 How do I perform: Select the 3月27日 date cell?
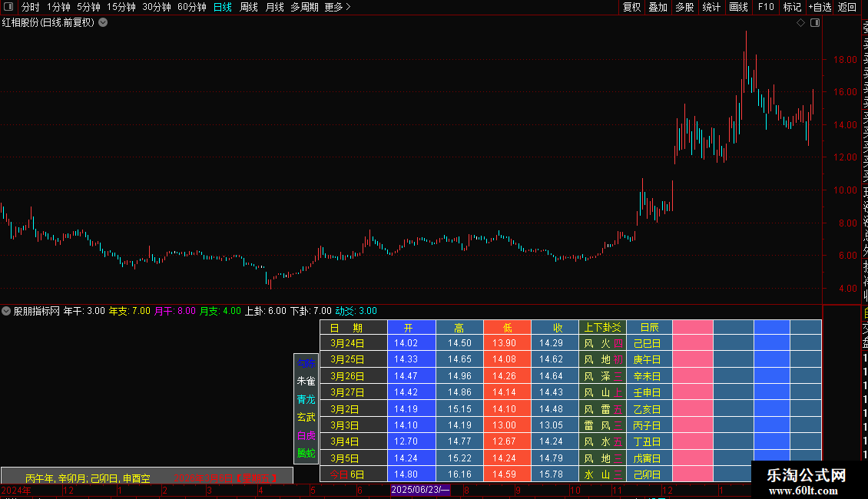tap(354, 392)
